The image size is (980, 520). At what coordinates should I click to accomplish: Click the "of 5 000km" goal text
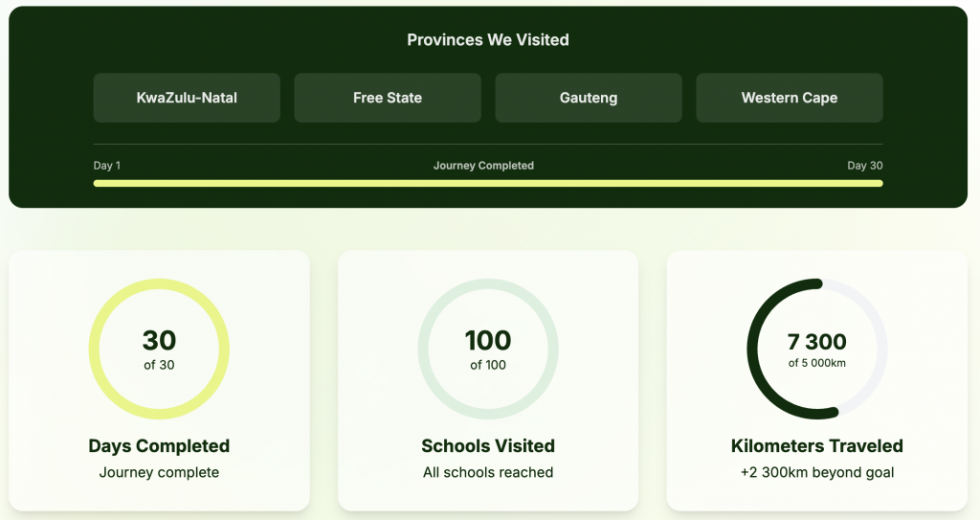817,363
